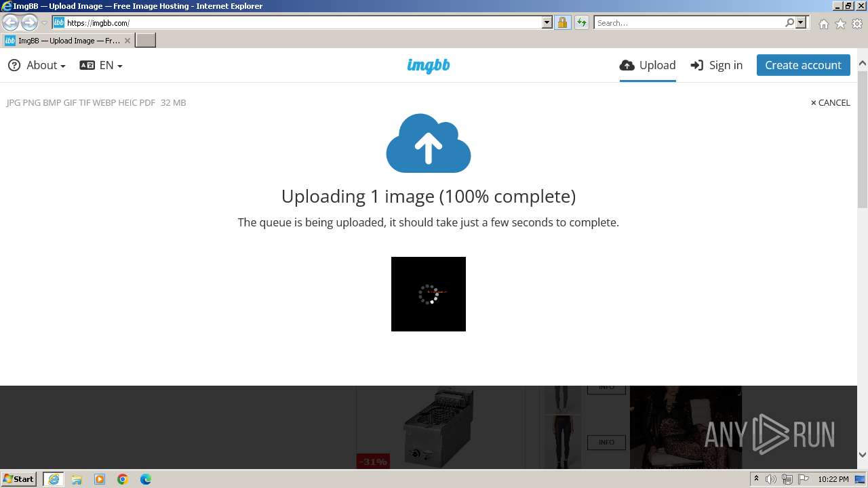Open the EN language menu
Image resolution: width=868 pixels, height=488 pixels.
click(101, 65)
